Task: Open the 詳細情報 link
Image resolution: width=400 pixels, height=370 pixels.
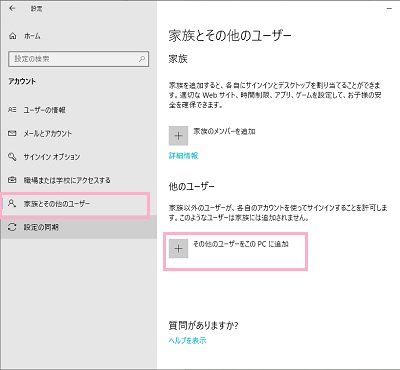Action: pyautogui.click(x=183, y=155)
